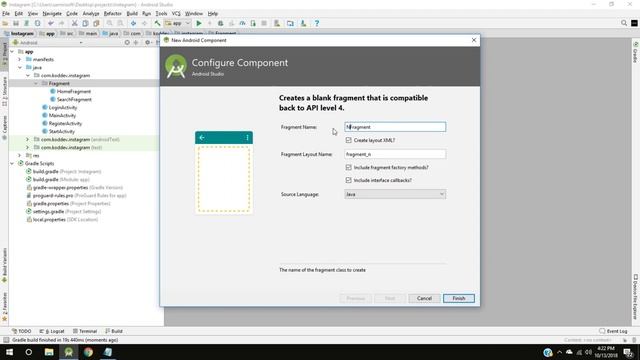Select settings.gradle in project tree
This screenshot has height=360, width=640.
coord(63,211)
